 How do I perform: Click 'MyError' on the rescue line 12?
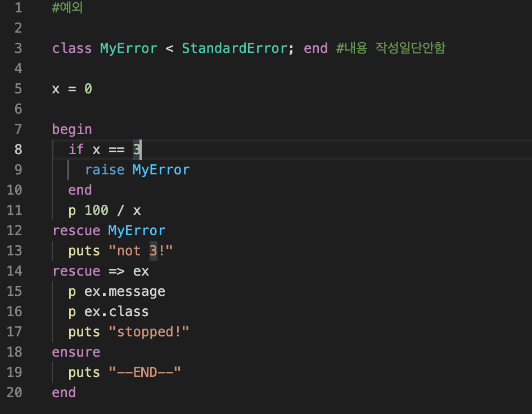point(137,231)
